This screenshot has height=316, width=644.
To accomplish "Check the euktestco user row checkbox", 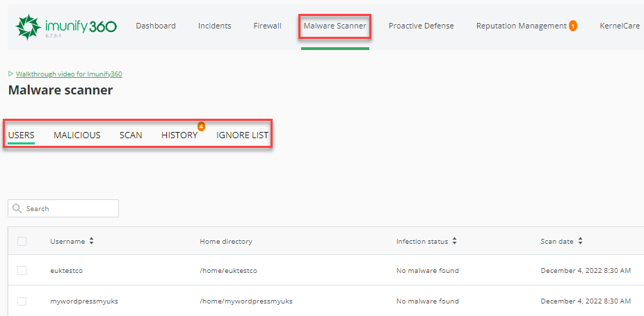I will tap(22, 270).
